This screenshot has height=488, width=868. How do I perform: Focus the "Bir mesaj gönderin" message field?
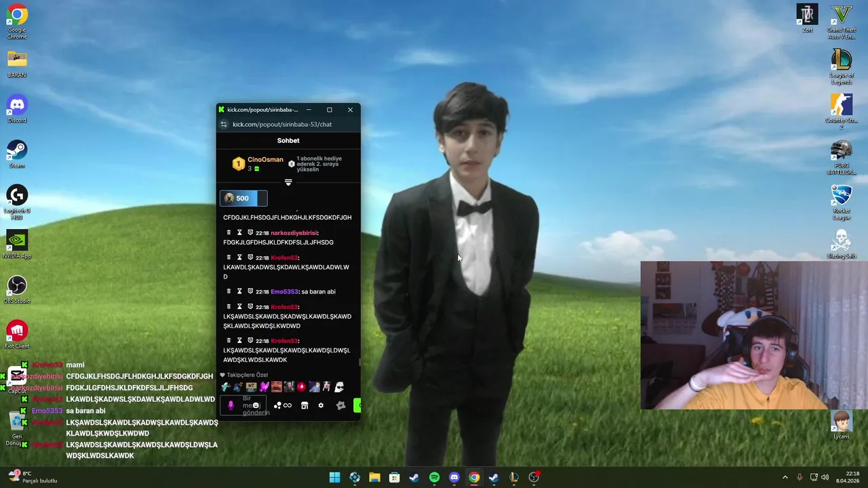click(x=245, y=405)
